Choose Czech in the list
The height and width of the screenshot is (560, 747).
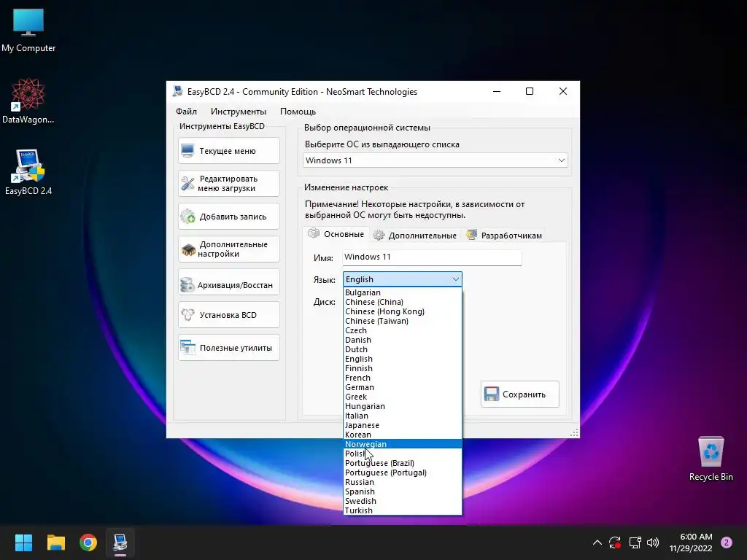pos(403,330)
